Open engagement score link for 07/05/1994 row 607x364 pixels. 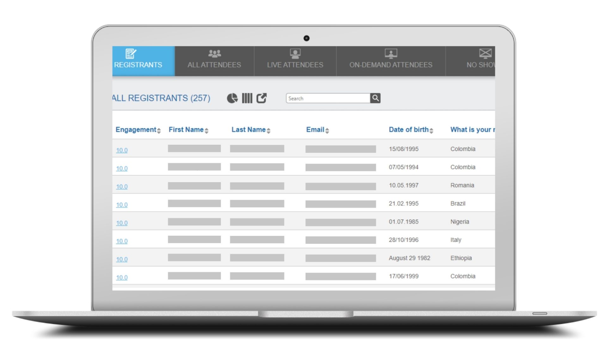122,168
